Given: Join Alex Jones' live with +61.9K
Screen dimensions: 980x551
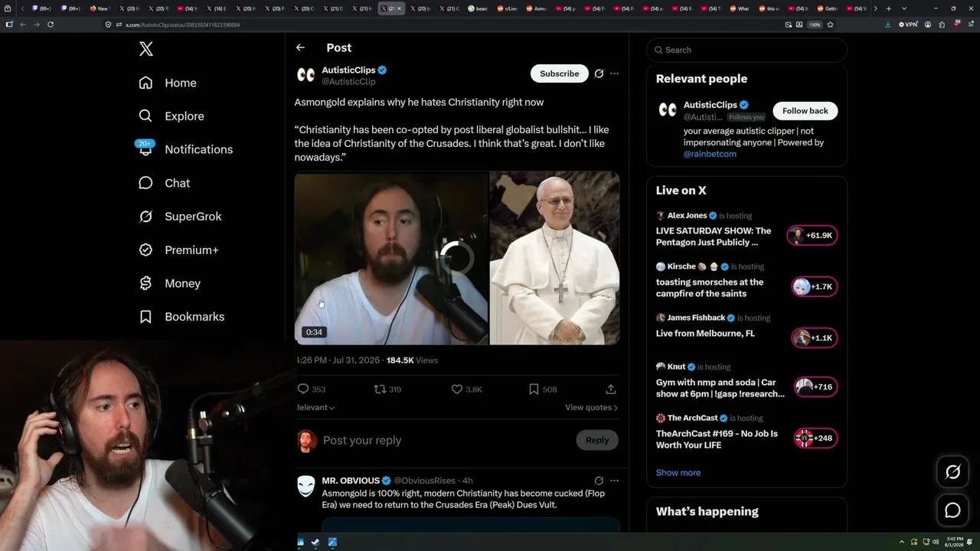Looking at the screenshot, I should pyautogui.click(x=812, y=236).
